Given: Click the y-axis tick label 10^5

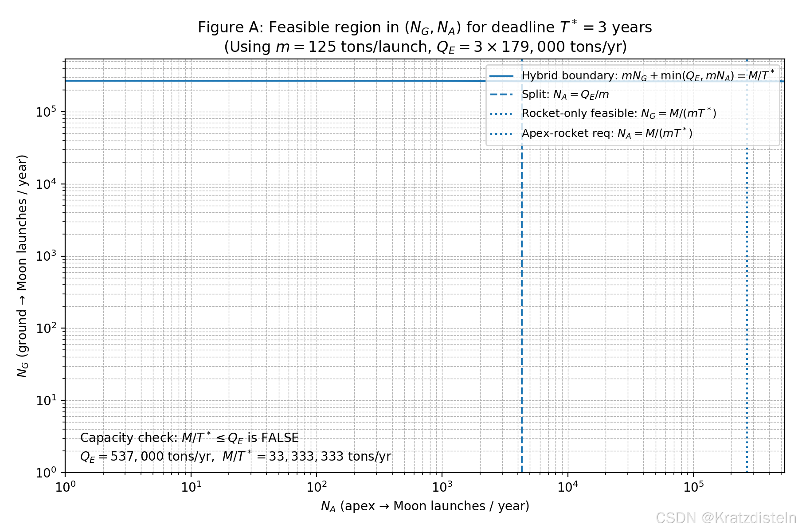Looking at the screenshot, I should (x=46, y=112).
